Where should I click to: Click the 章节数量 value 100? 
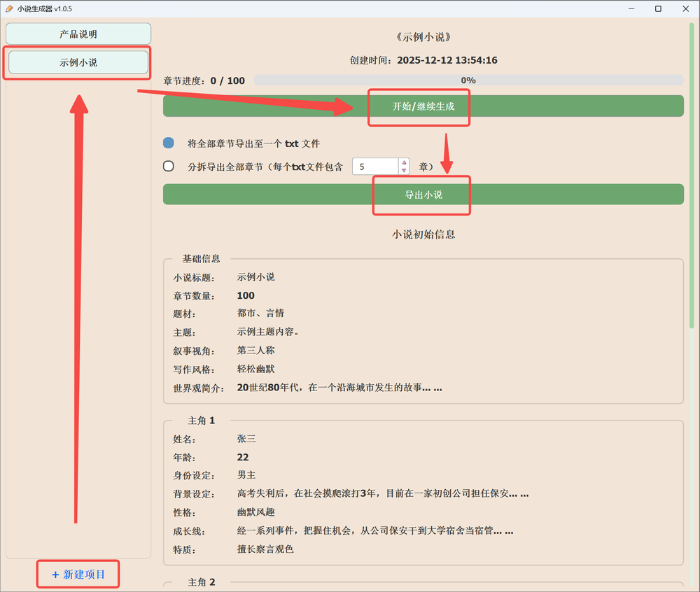tap(246, 295)
